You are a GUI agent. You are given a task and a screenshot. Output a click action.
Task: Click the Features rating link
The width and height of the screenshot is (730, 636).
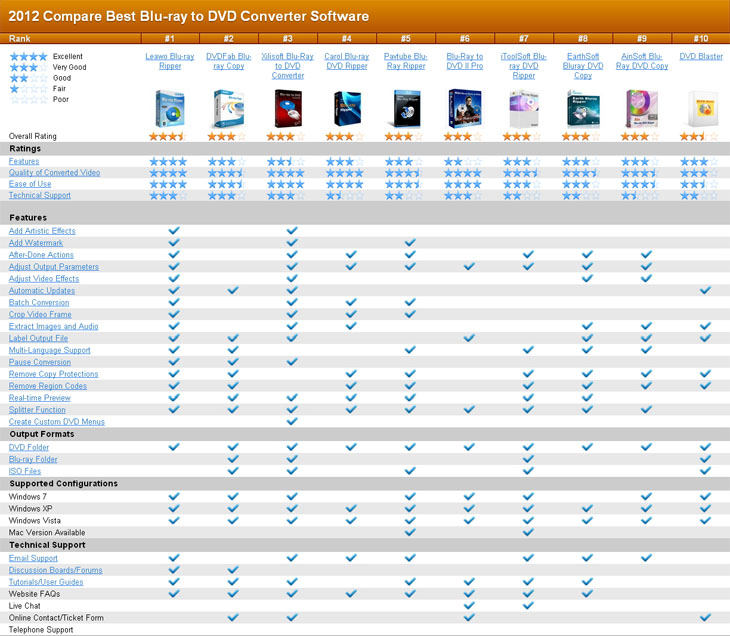[x=24, y=161]
